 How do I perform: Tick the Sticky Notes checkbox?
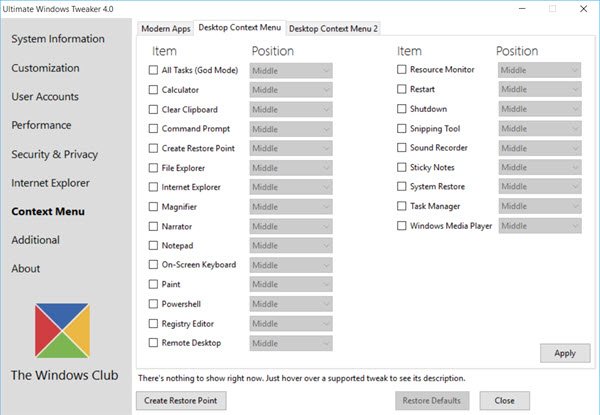(401, 167)
